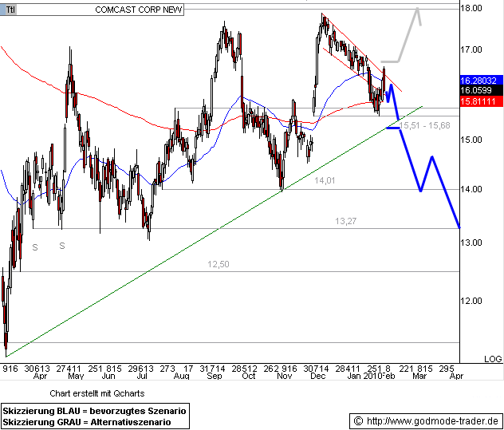The width and height of the screenshot is (504, 430).
Task: Click the Dec month label
Action: (x=318, y=376)
